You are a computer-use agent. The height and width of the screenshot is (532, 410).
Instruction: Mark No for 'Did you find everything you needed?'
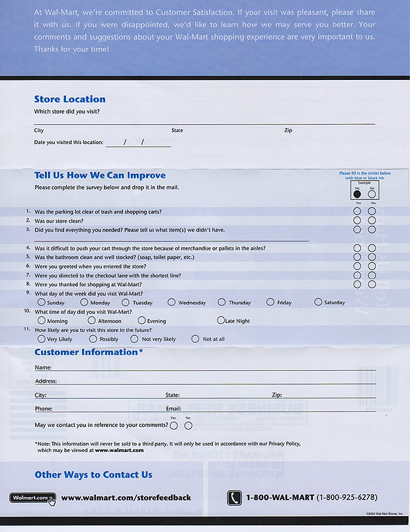click(x=372, y=229)
